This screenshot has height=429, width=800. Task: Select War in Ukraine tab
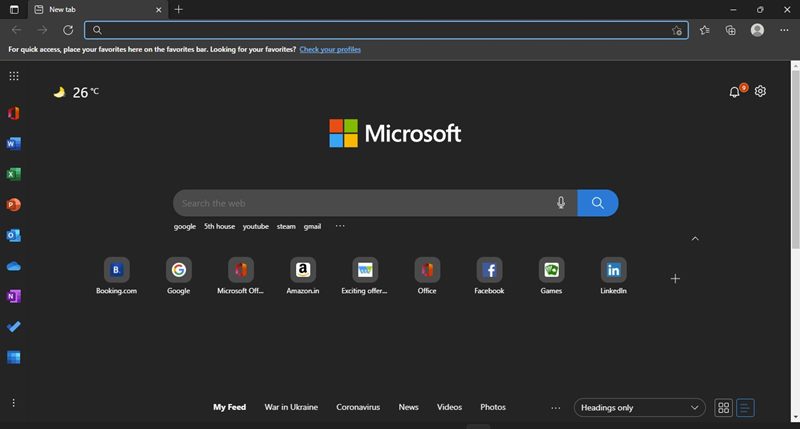pyautogui.click(x=291, y=407)
